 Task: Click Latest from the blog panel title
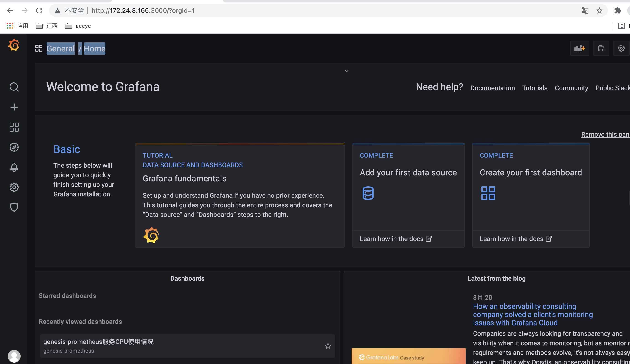pyautogui.click(x=497, y=278)
